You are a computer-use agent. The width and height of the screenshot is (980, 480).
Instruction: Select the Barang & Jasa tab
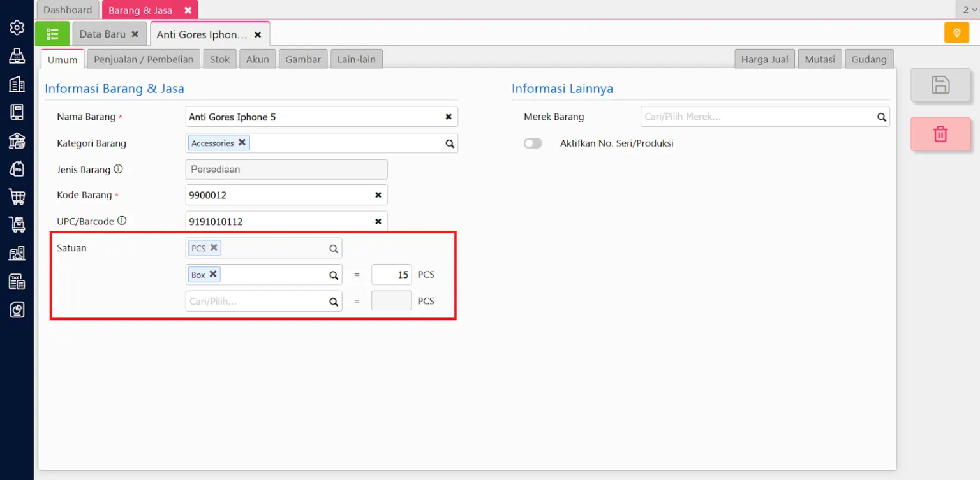150,10
